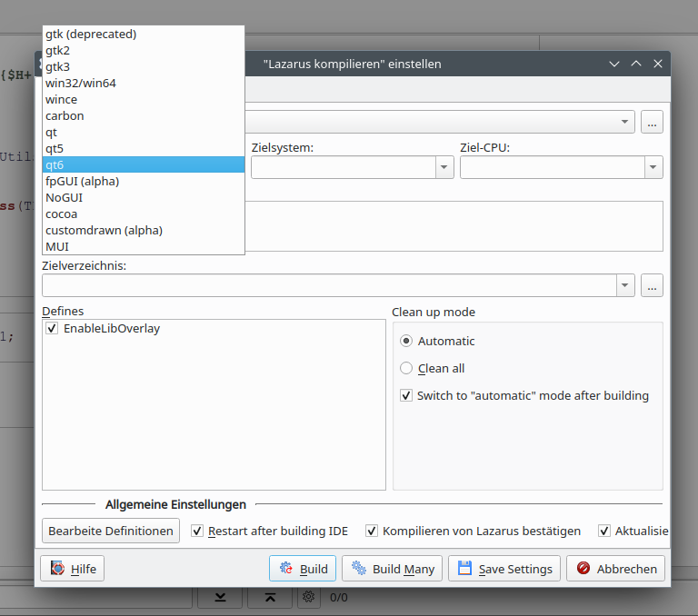Pick cocoa from the widgetset list

tap(62, 214)
